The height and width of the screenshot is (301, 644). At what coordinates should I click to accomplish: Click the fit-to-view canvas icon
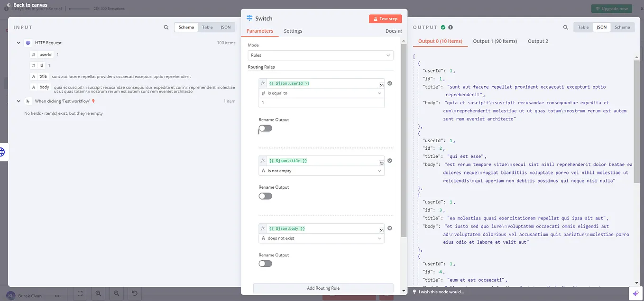point(80,293)
